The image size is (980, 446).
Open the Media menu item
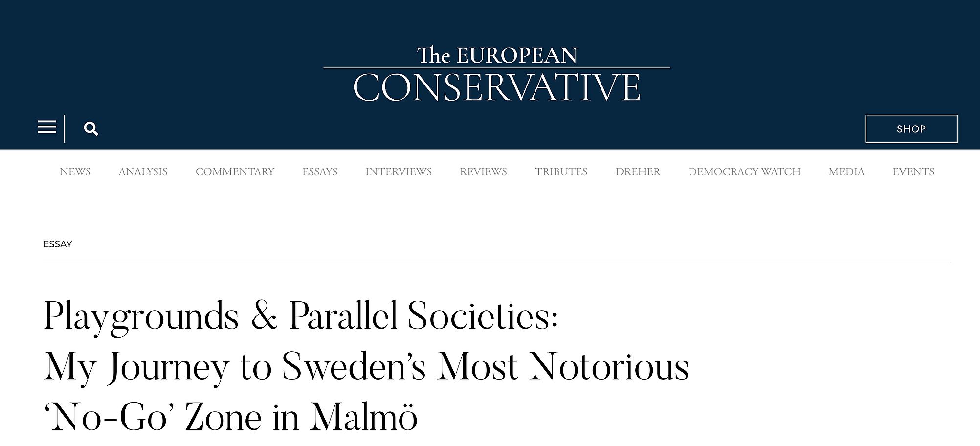[x=846, y=172]
